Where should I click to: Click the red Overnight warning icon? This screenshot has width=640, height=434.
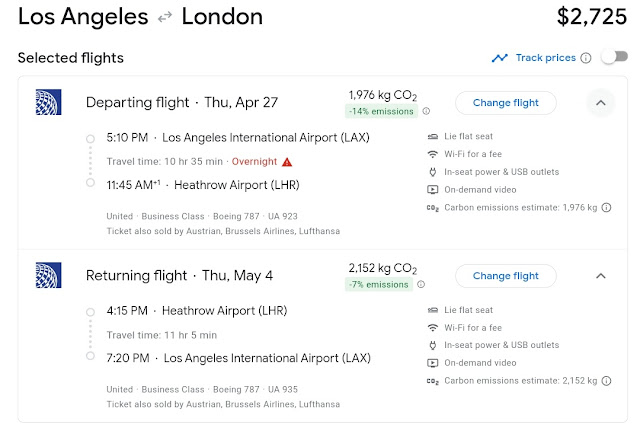tap(287, 161)
